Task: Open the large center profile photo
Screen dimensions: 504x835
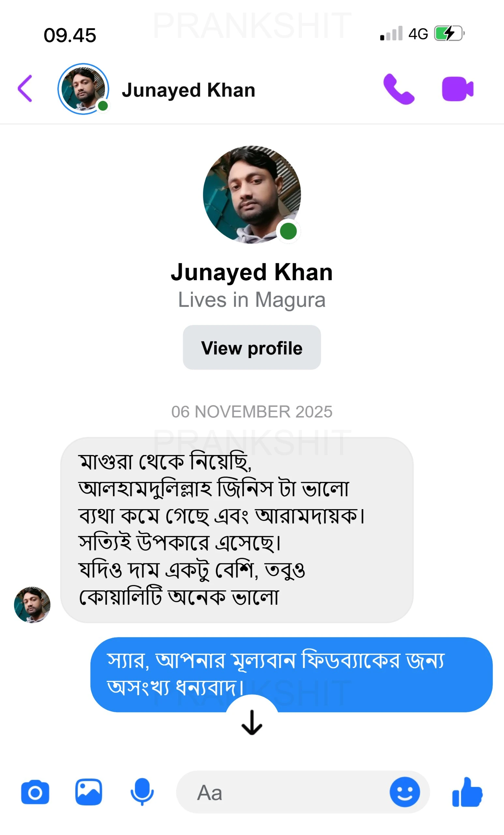Action: tap(252, 194)
